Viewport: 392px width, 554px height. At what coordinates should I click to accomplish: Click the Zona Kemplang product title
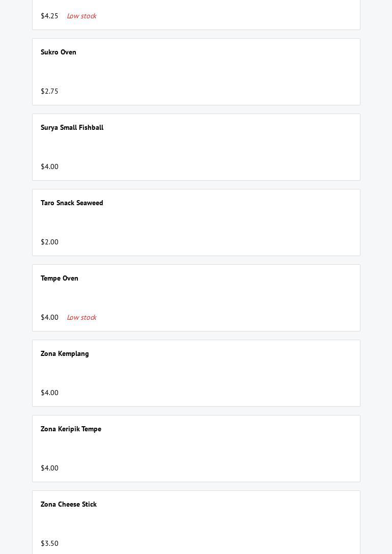tap(65, 353)
